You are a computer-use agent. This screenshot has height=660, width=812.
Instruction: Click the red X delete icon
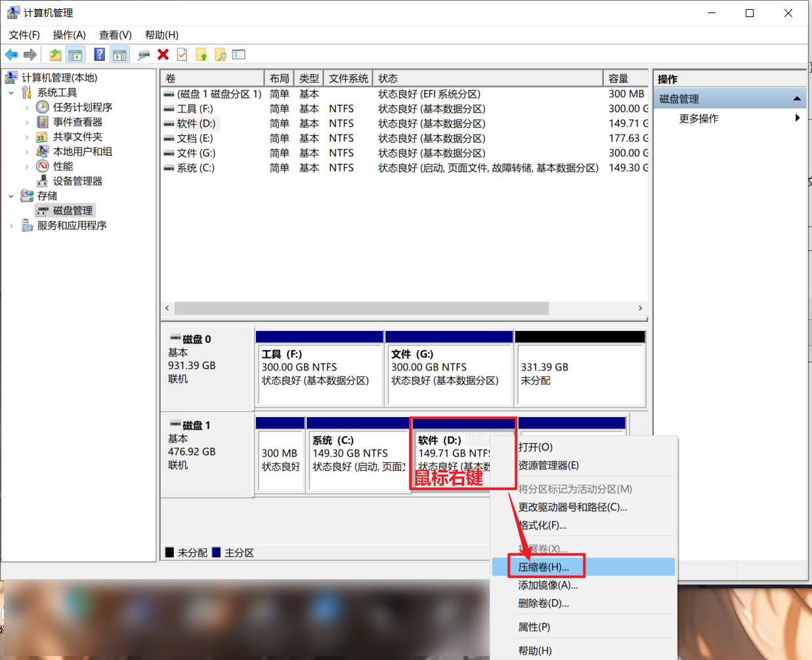click(x=163, y=55)
